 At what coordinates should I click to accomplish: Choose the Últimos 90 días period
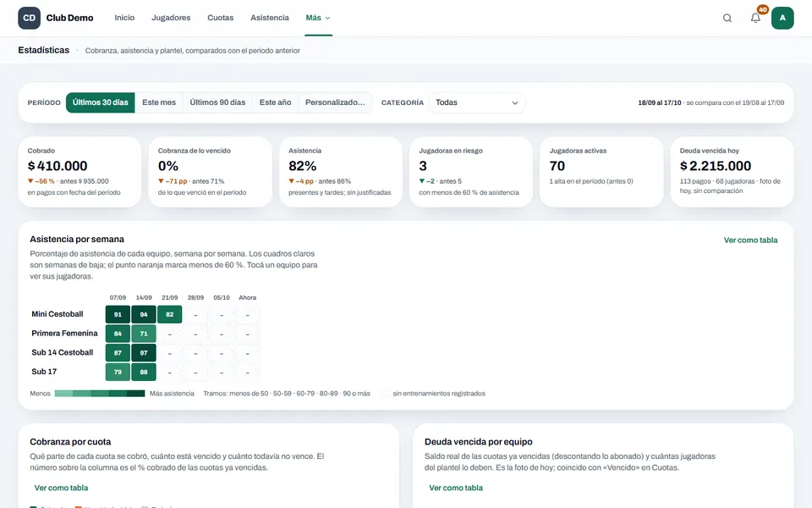click(x=217, y=102)
